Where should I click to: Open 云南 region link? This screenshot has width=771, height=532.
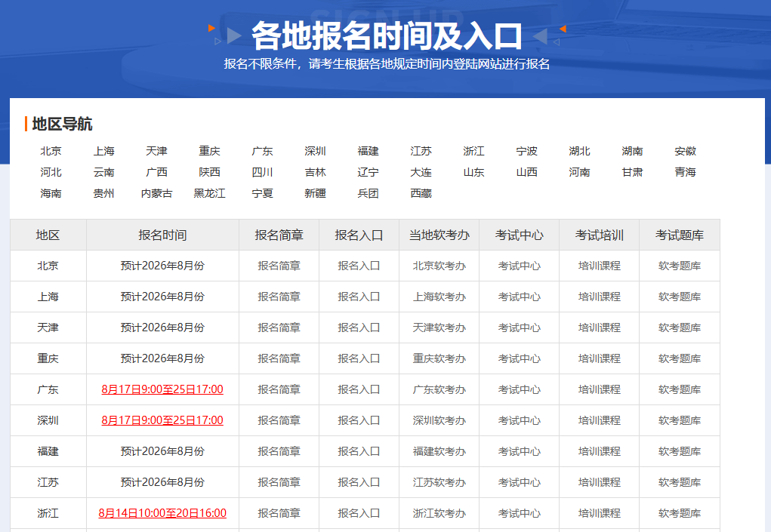click(103, 172)
